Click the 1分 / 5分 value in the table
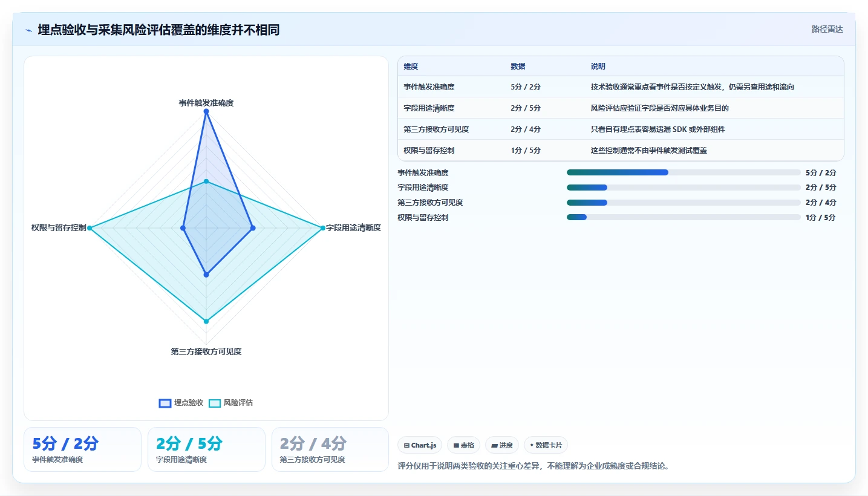The image size is (868, 496). click(x=526, y=151)
